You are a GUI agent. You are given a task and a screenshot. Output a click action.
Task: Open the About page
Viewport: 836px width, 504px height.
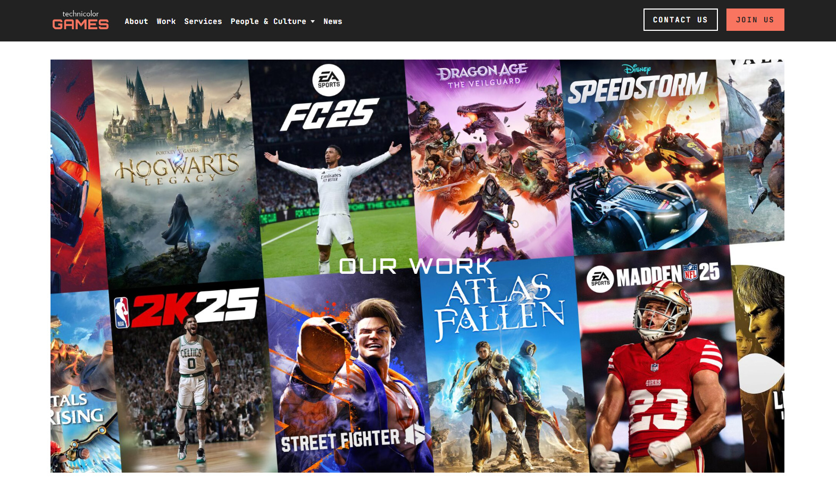pos(136,21)
